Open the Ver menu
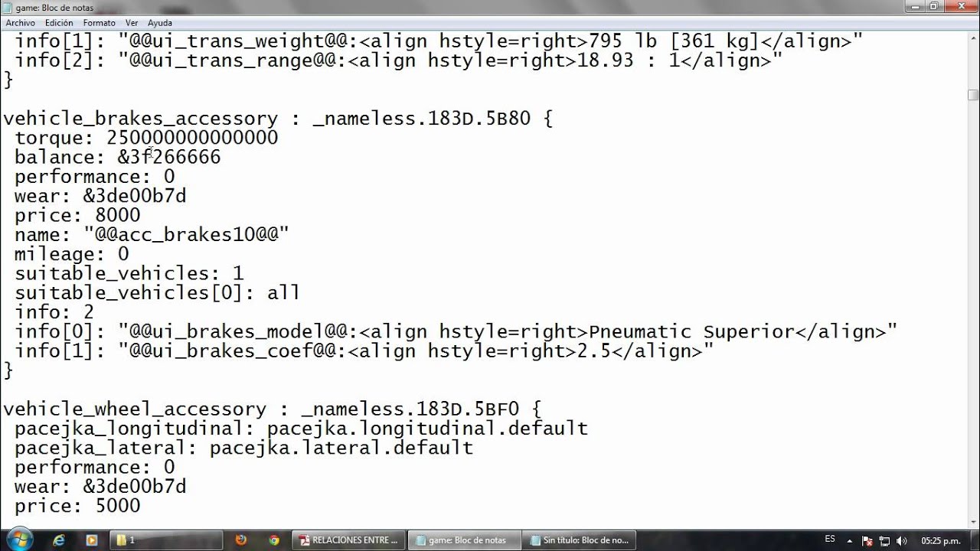The width and height of the screenshot is (980, 551). [x=132, y=23]
